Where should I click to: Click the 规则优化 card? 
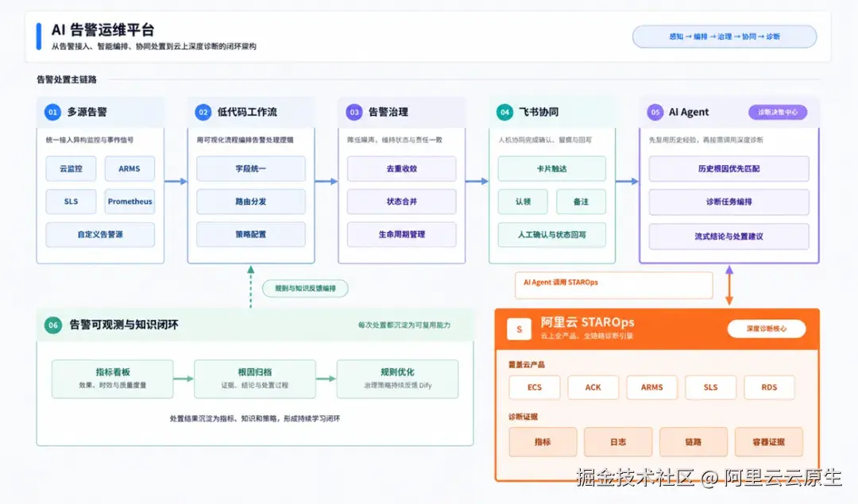click(x=398, y=379)
